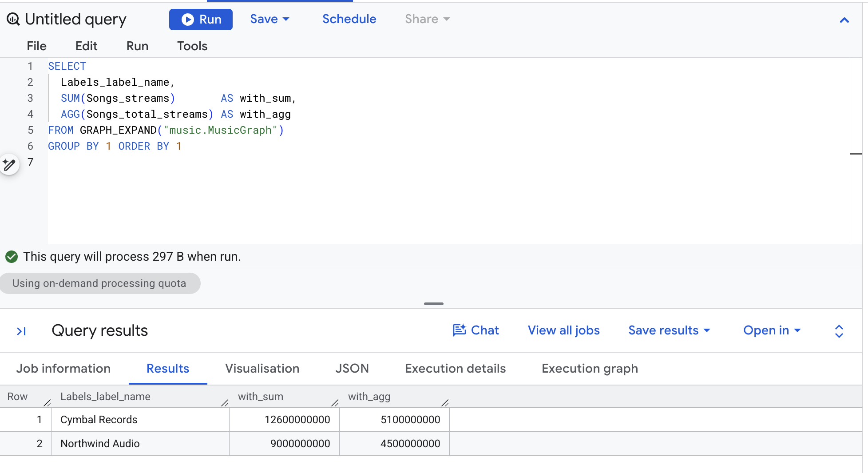868x473 pixels.
Task: Open the View all jobs link
Action: (x=563, y=330)
